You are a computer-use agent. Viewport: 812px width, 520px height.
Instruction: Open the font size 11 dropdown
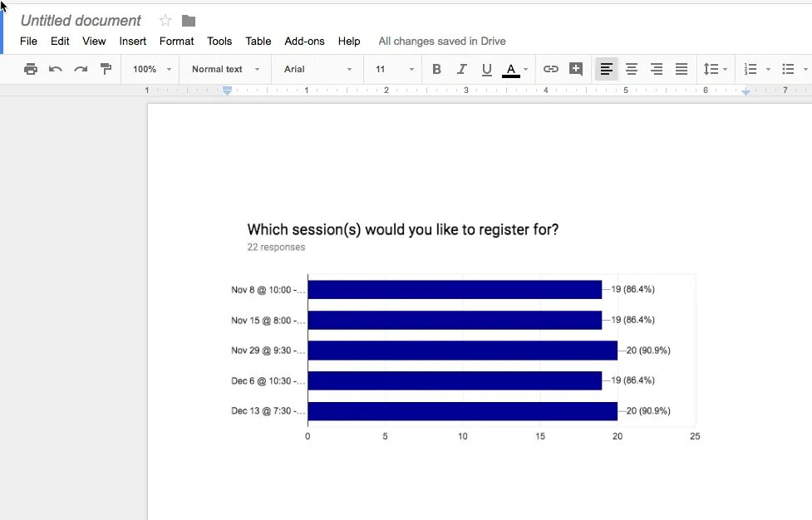[x=395, y=69]
